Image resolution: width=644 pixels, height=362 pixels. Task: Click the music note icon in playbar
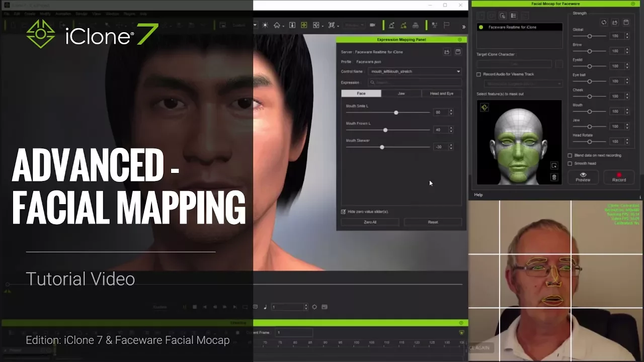265,307
